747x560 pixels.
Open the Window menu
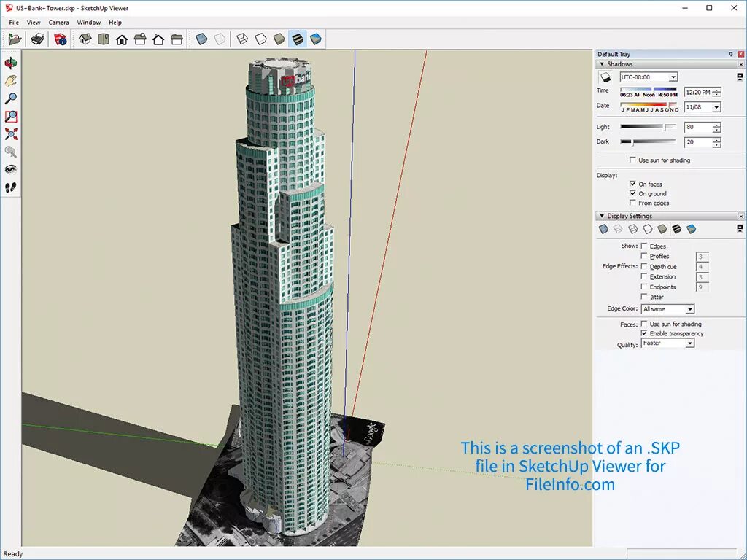pyautogui.click(x=88, y=23)
